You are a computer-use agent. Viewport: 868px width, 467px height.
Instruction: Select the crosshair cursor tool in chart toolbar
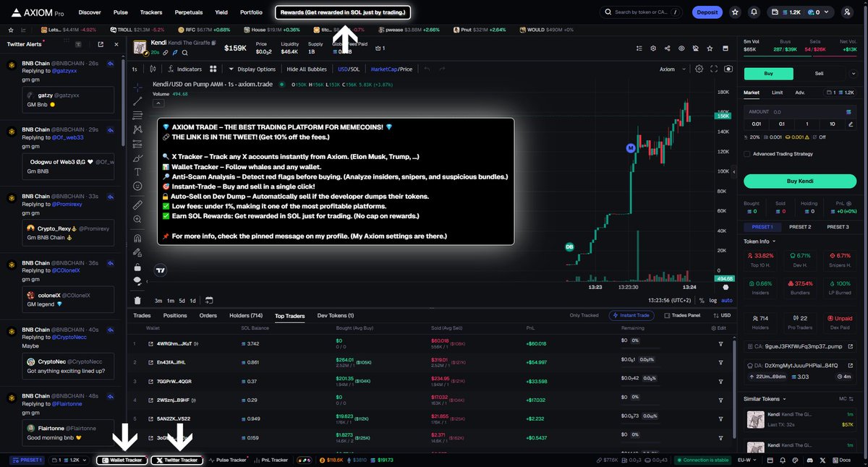point(137,87)
